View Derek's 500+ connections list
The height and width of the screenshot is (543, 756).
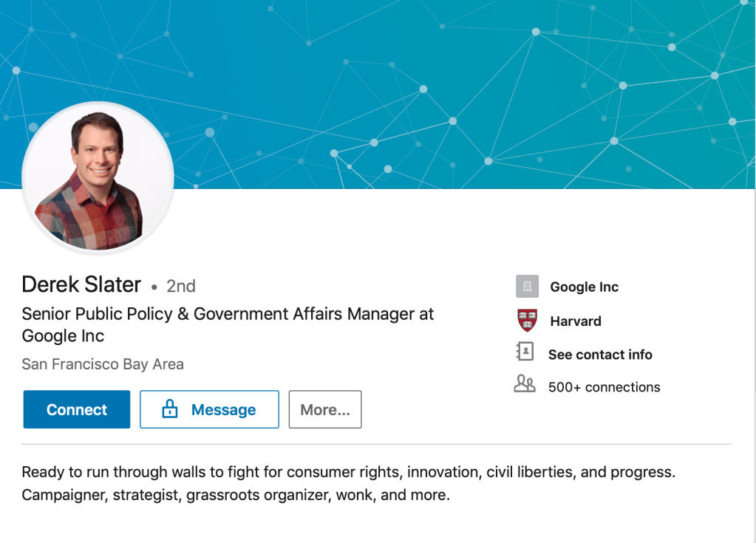[x=603, y=386]
